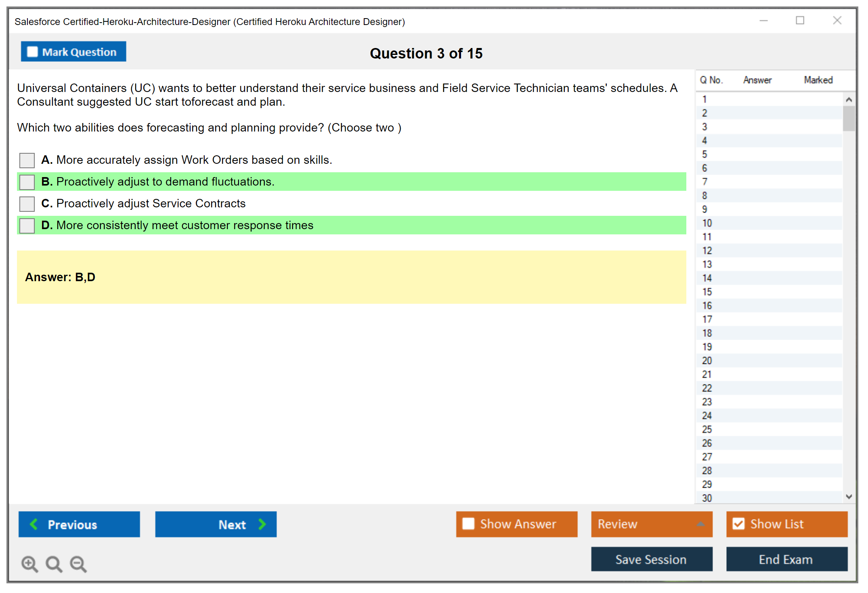Save the current exam session
This screenshot has height=593, width=868.
pyautogui.click(x=651, y=559)
